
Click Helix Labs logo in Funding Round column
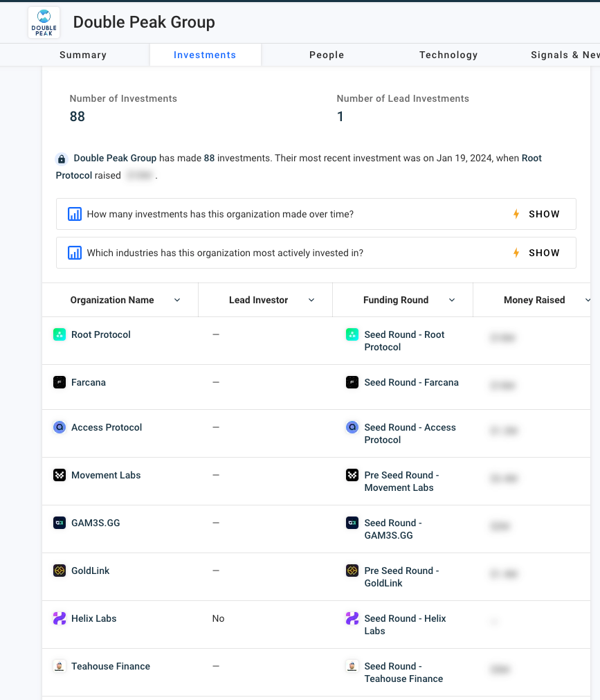(x=352, y=618)
